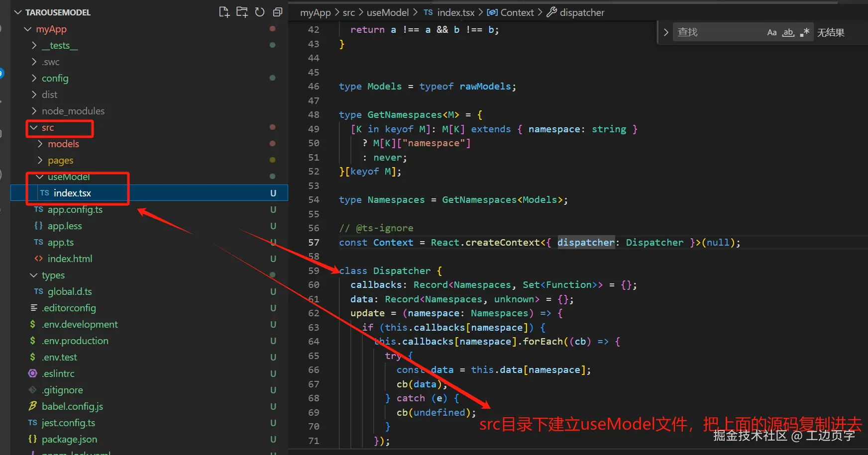Image resolution: width=868 pixels, height=455 pixels.
Task: Click line number 59 in the gutter
Action: [x=314, y=271]
